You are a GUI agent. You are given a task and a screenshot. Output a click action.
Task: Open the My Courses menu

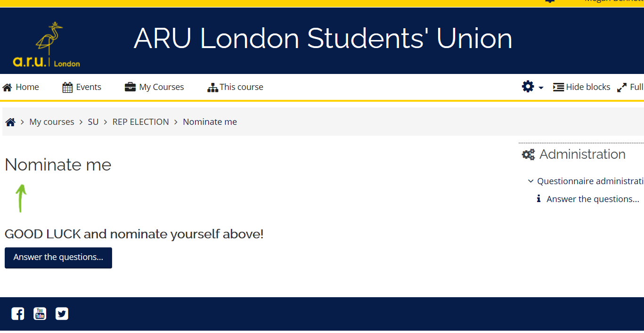pos(154,87)
